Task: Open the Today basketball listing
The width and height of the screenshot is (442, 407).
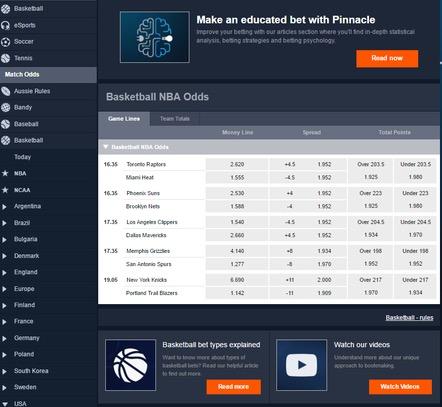Action: tap(22, 157)
